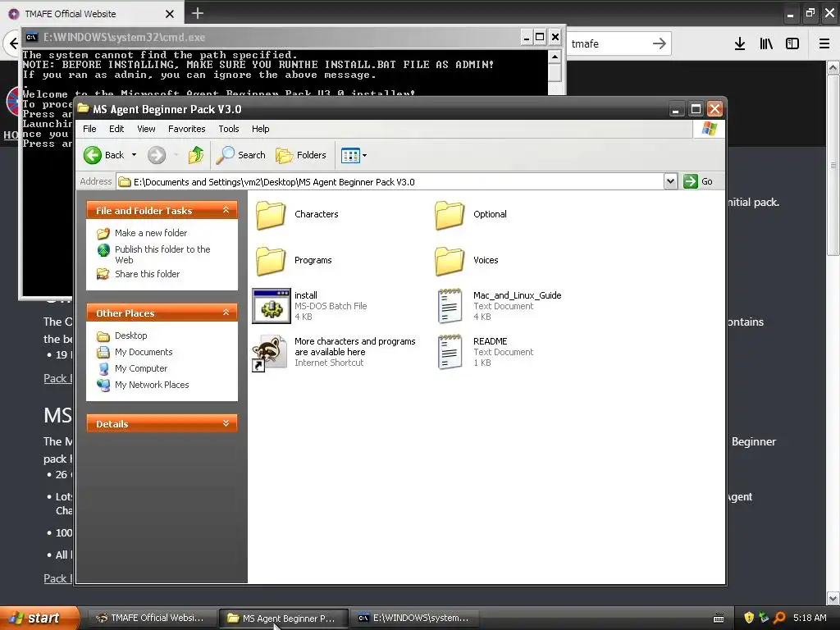
Task: Toggle the Folders pane button
Action: coord(300,155)
